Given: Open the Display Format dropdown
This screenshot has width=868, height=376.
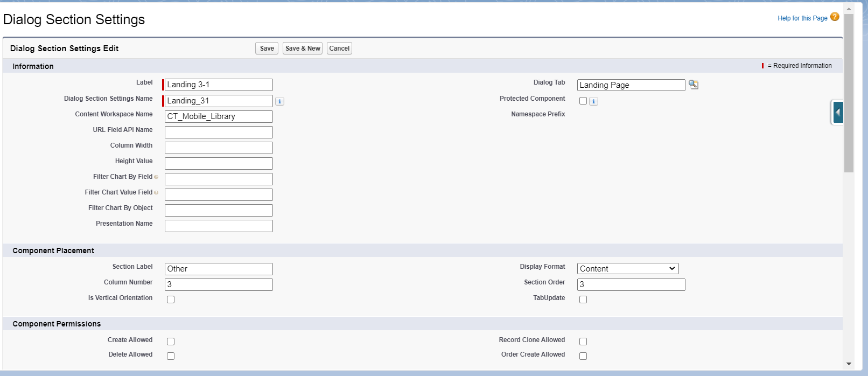Looking at the screenshot, I should (627, 269).
